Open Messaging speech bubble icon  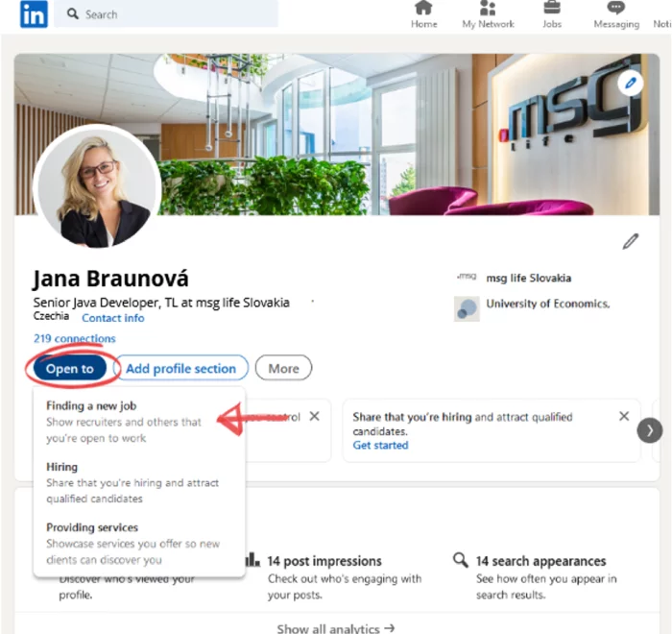pyautogui.click(x=616, y=8)
